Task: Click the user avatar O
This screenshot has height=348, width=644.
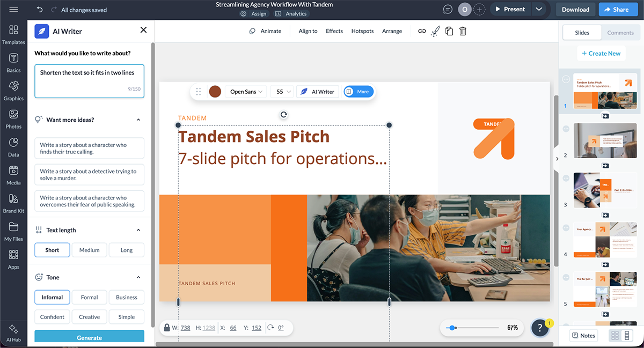Action: pos(464,9)
